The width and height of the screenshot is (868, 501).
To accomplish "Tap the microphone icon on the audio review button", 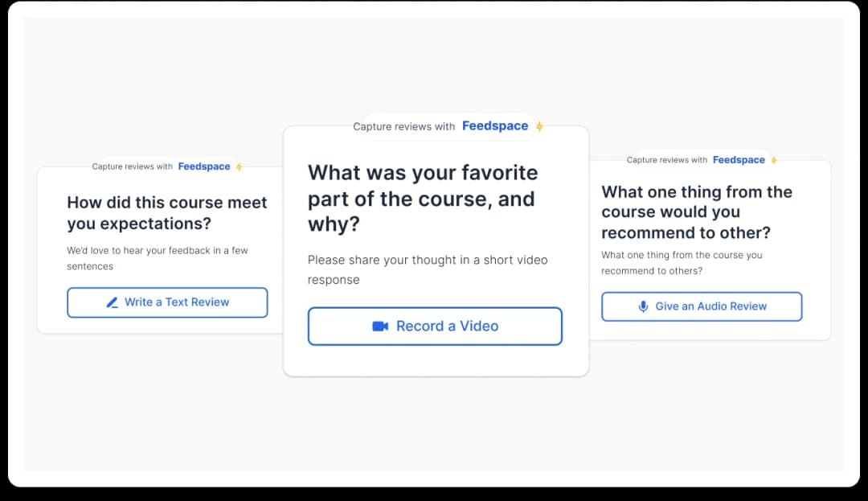I will tap(641, 306).
